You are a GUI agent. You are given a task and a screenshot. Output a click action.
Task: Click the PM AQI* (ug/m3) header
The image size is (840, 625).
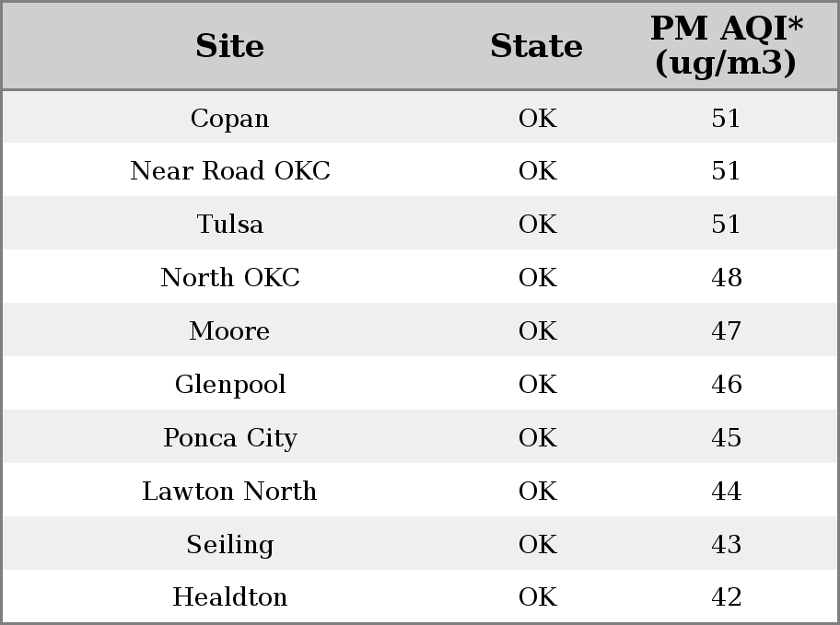pos(727,45)
